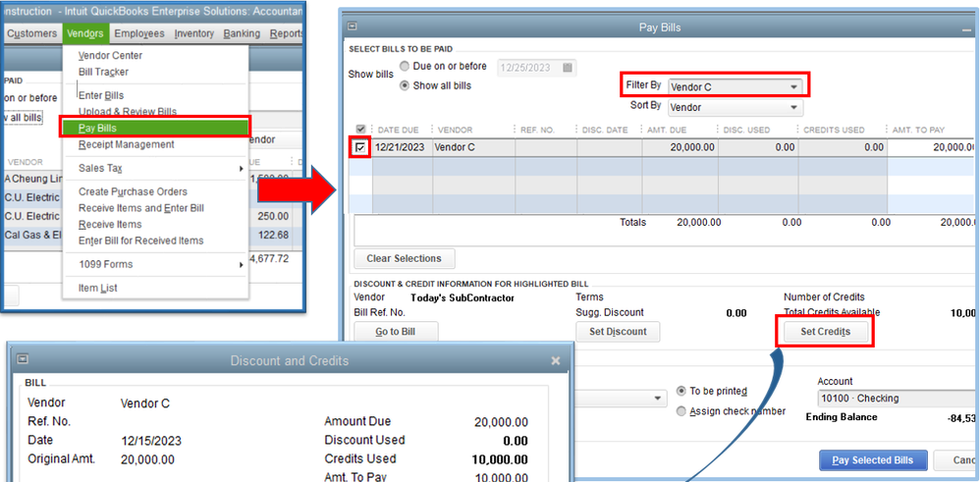The width and height of the screenshot is (980, 482).
Task: Uncheck the Vendor C bill checkbox
Action: (x=362, y=147)
